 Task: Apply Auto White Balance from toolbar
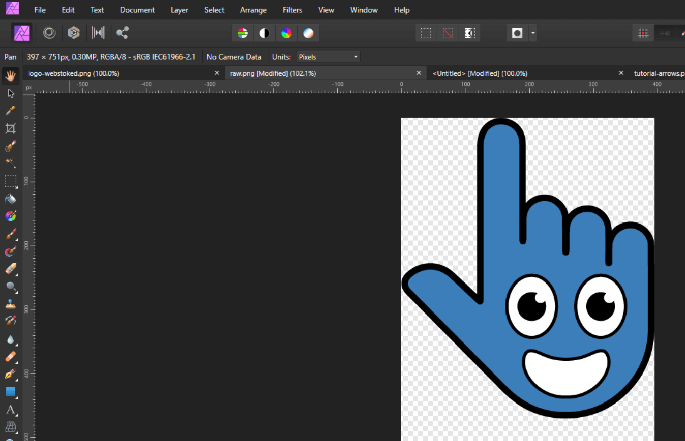pyautogui.click(x=309, y=33)
